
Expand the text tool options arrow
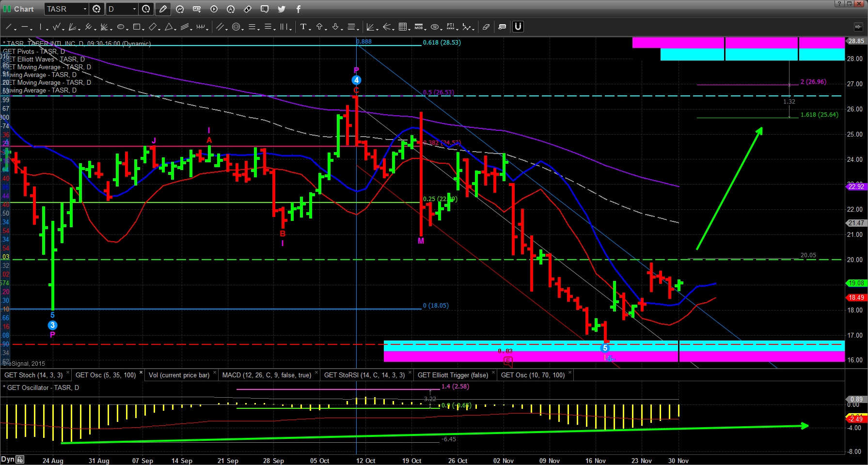[x=310, y=30]
